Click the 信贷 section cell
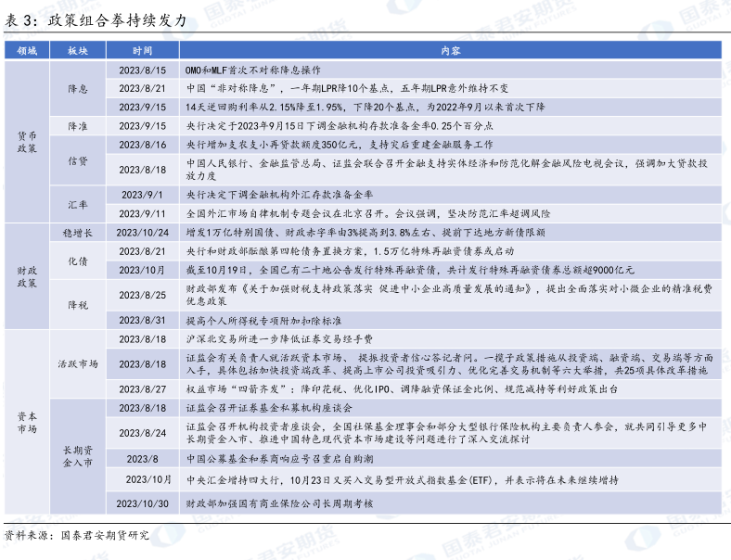Viewport: 731px width, 560px height. (x=78, y=160)
